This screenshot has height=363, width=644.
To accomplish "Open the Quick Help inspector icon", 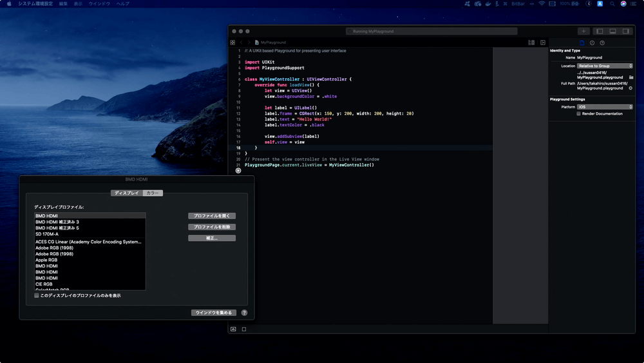I will click(x=602, y=43).
